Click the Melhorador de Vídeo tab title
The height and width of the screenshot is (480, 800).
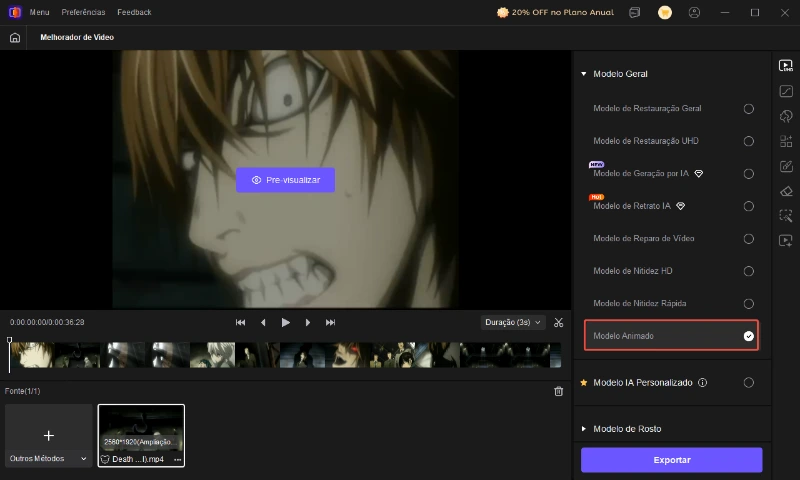[77, 37]
